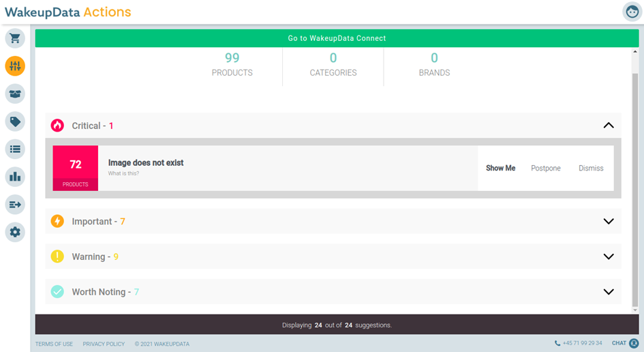Click the phone icon in footer
The image size is (644, 352).
(x=557, y=343)
